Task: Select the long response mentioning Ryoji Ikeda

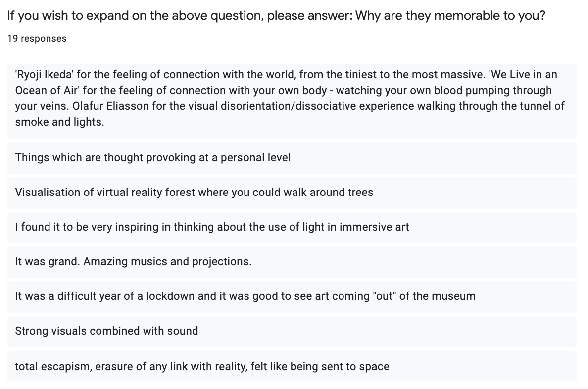Action: tap(291, 98)
